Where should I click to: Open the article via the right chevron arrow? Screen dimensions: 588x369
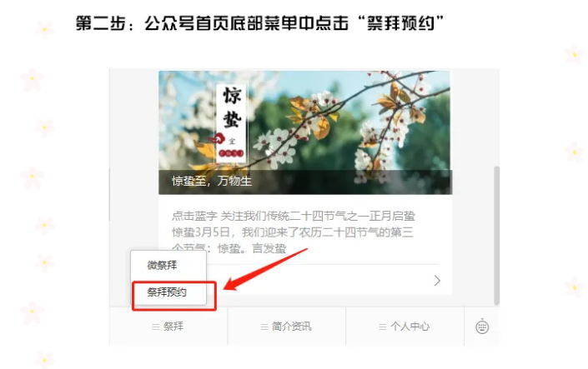437,281
